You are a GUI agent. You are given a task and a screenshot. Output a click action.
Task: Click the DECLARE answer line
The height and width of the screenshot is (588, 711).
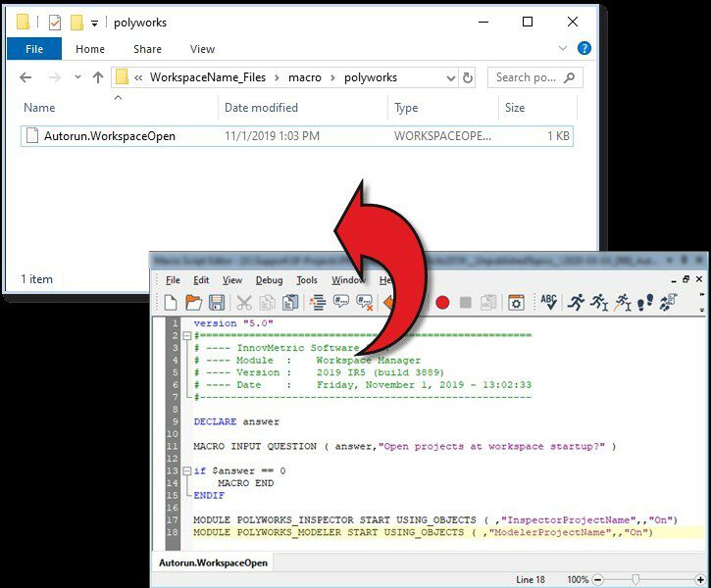click(236, 421)
